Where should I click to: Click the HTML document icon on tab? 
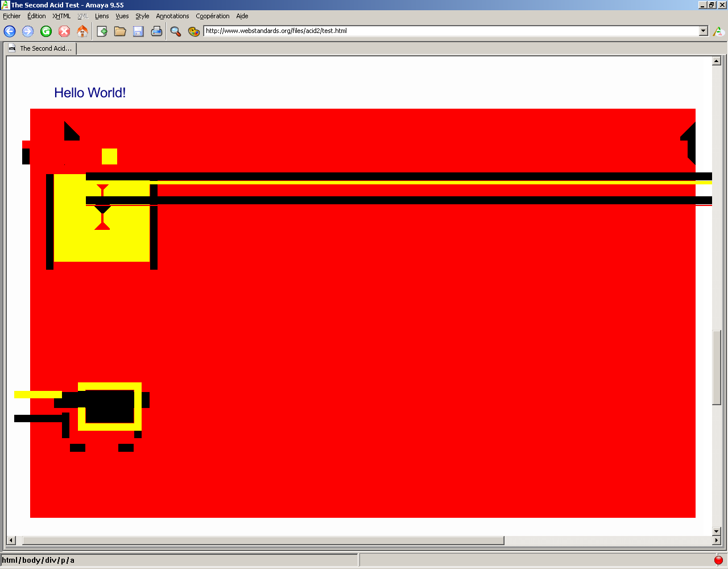coord(12,48)
